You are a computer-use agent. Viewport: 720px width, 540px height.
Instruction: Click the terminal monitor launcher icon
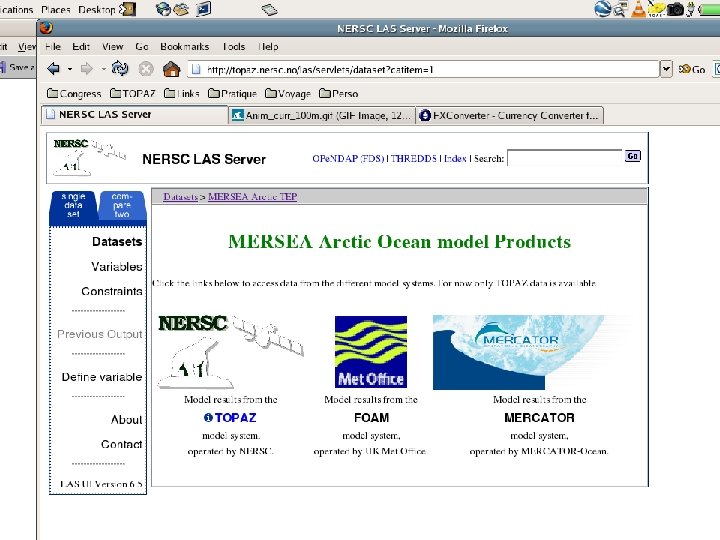[203, 9]
